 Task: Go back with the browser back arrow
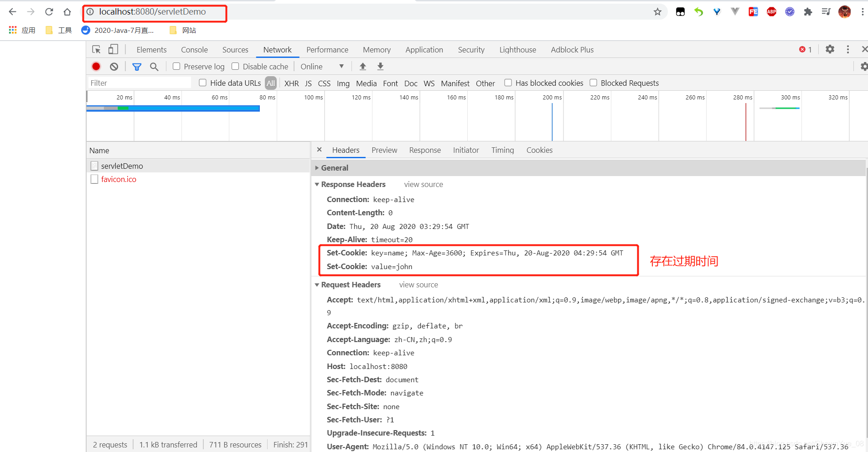point(12,12)
